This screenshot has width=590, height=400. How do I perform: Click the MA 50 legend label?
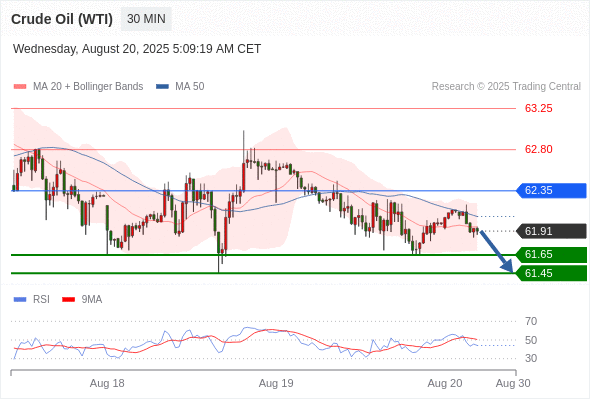pyautogui.click(x=190, y=87)
